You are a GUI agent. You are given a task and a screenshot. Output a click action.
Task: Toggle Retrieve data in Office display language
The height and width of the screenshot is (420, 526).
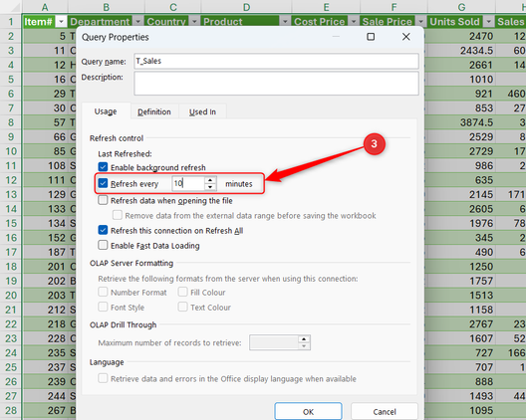(103, 378)
